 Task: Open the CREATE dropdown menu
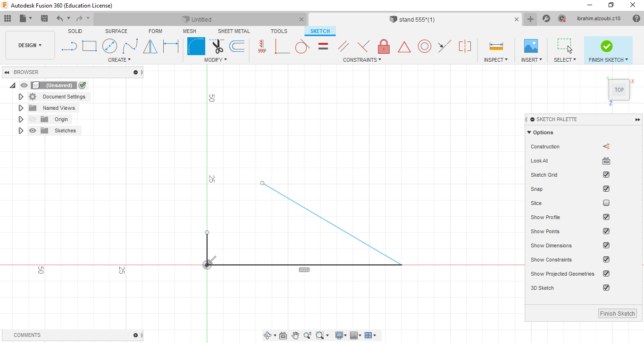click(x=119, y=60)
